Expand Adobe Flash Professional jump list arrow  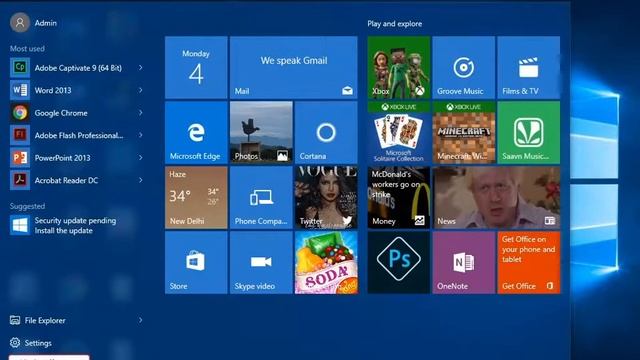click(140, 135)
